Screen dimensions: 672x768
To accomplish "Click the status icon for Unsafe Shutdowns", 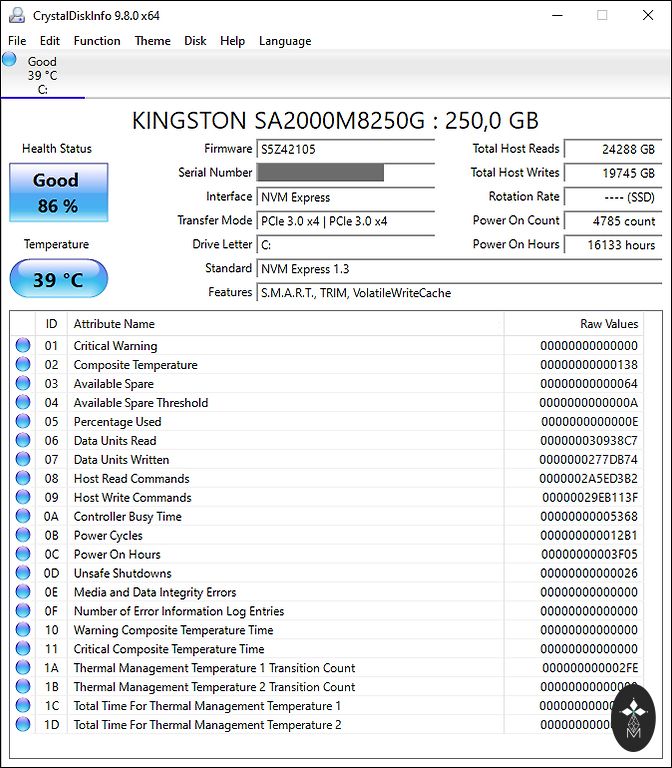I will coord(23,574).
